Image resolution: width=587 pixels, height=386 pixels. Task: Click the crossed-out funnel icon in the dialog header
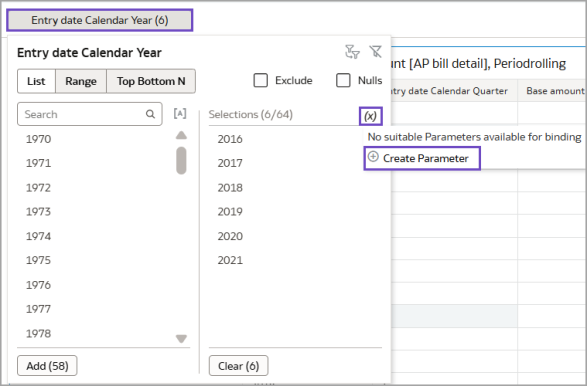(375, 52)
